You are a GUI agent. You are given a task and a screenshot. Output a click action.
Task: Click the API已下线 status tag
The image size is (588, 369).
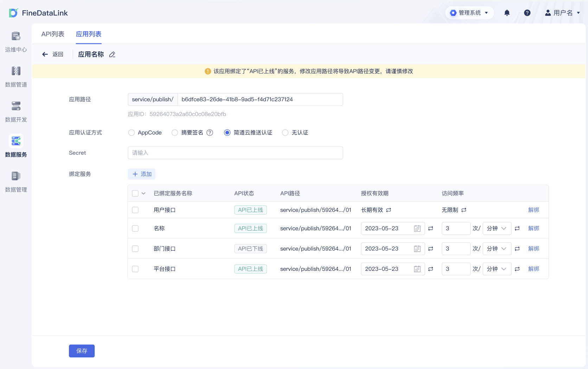coord(250,249)
